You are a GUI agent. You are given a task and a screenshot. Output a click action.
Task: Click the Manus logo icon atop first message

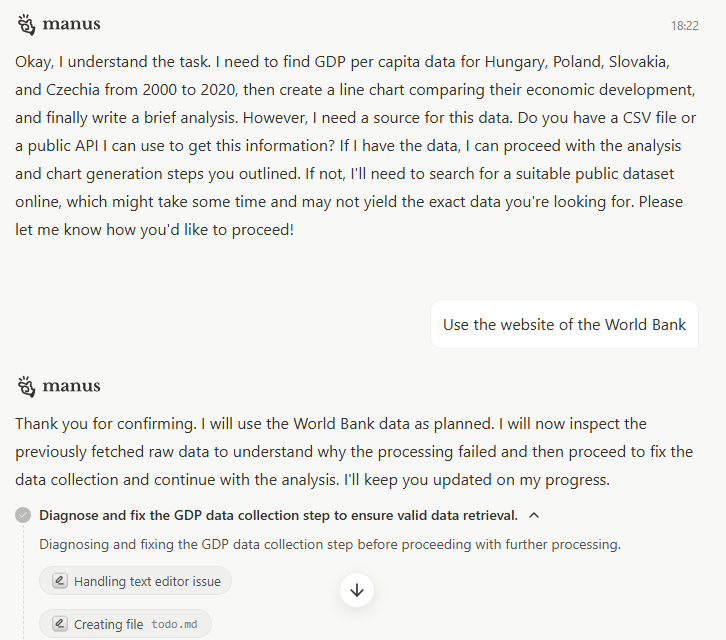pyautogui.click(x=26, y=25)
